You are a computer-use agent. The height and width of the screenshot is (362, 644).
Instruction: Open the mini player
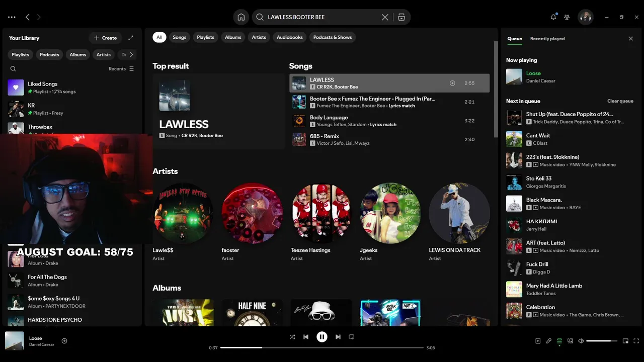coord(625,341)
